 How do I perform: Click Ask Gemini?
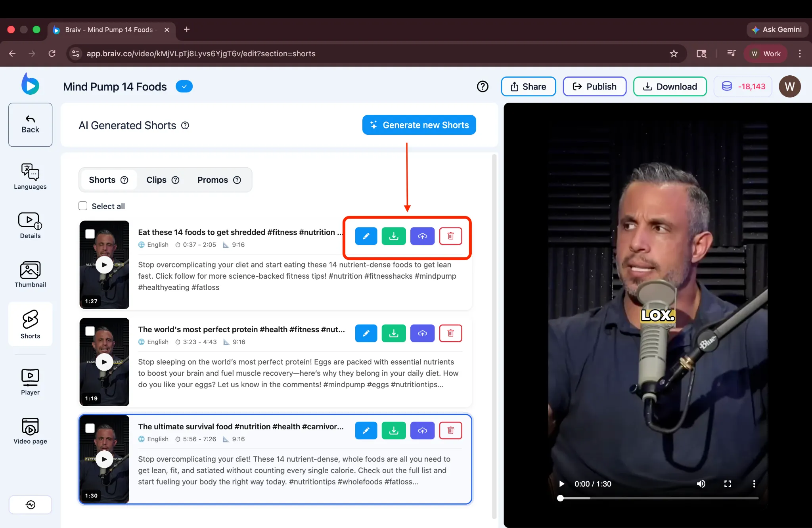click(777, 30)
